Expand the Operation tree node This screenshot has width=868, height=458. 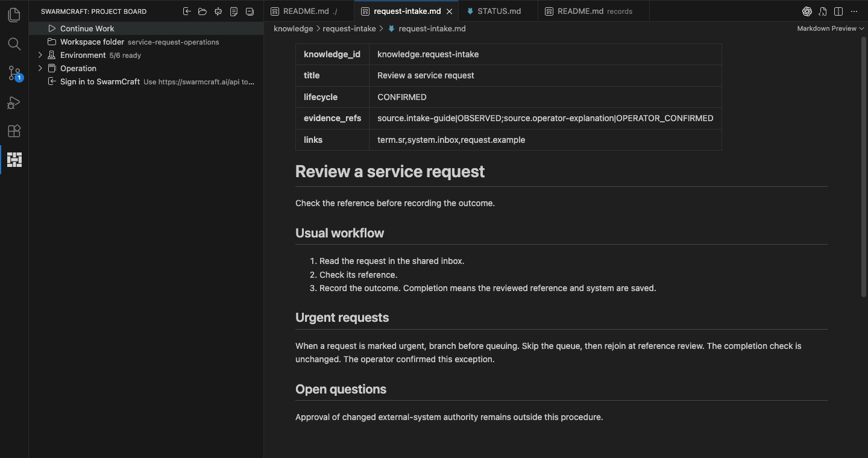[40, 68]
